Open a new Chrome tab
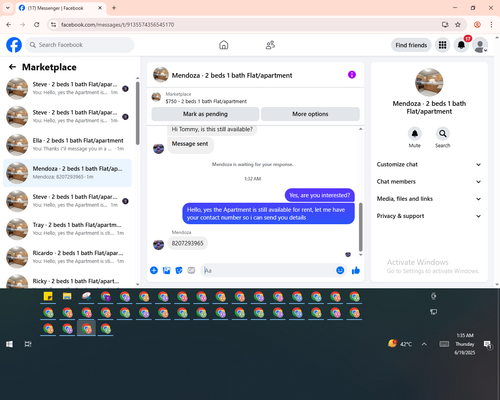The width and height of the screenshot is (500, 400). pyautogui.click(x=114, y=8)
